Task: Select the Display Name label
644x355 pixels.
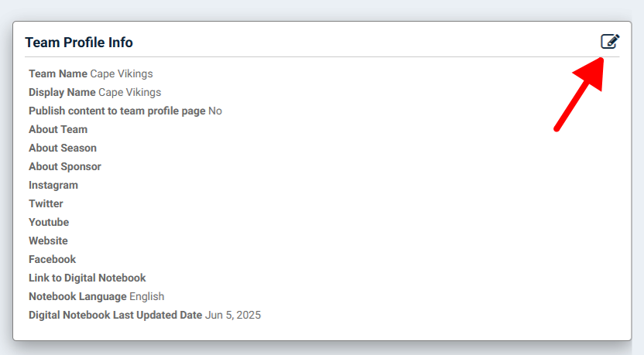Action: (x=62, y=92)
